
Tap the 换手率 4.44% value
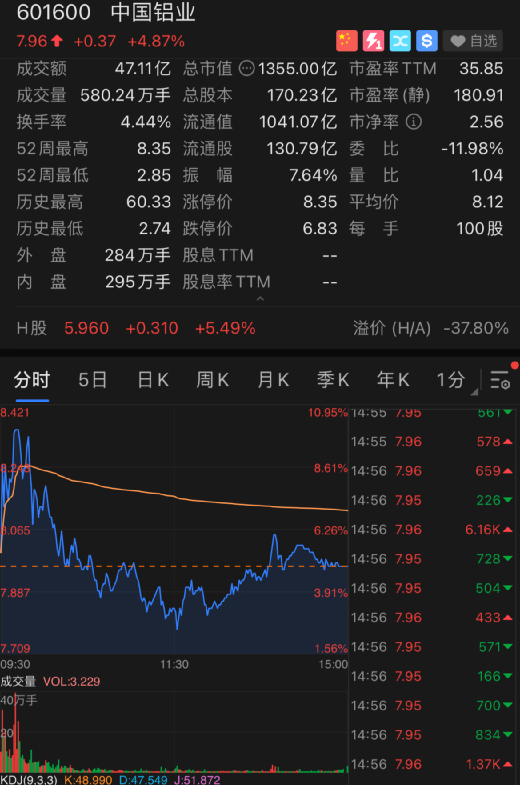click(x=146, y=122)
